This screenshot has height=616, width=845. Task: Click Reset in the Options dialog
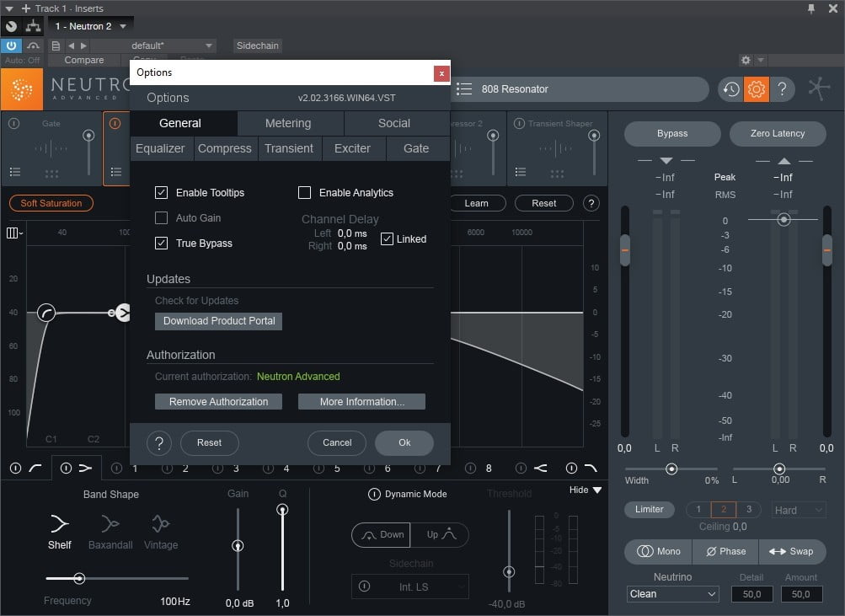(209, 443)
